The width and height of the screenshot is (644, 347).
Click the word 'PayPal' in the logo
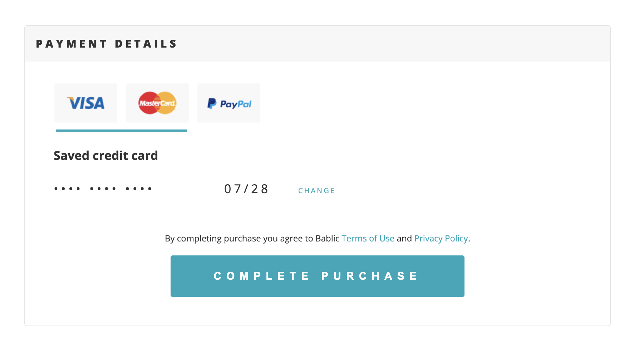236,104
